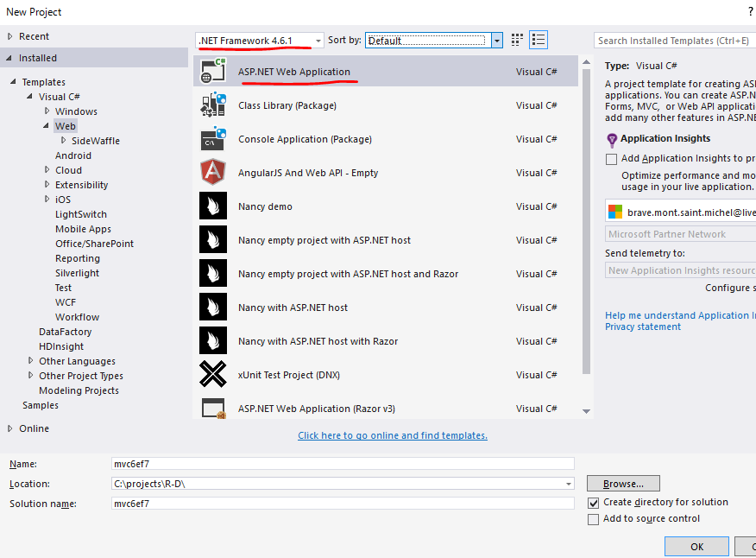Expand the Extensibility tree node
Image resolution: width=756 pixels, height=558 pixels.
click(47, 184)
